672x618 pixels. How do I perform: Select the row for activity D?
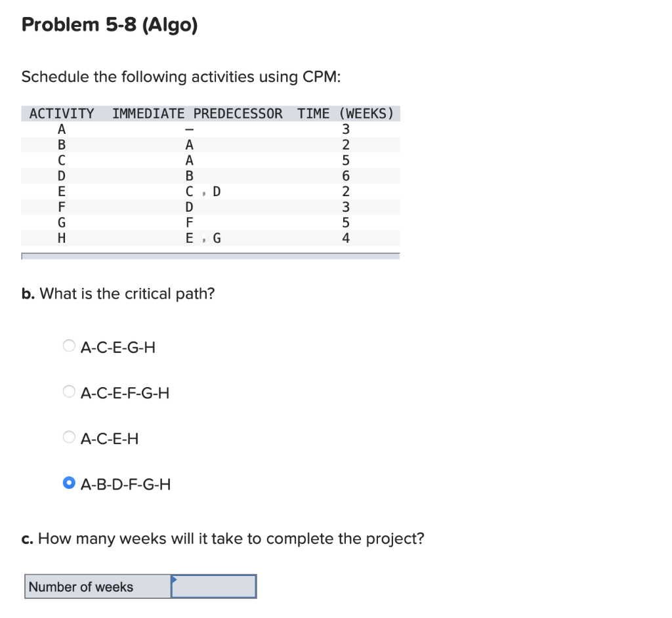pyautogui.click(x=197, y=176)
